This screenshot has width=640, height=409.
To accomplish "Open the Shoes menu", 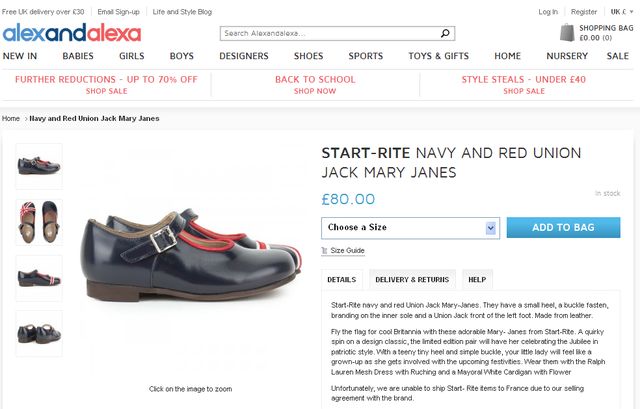I will pyautogui.click(x=308, y=56).
